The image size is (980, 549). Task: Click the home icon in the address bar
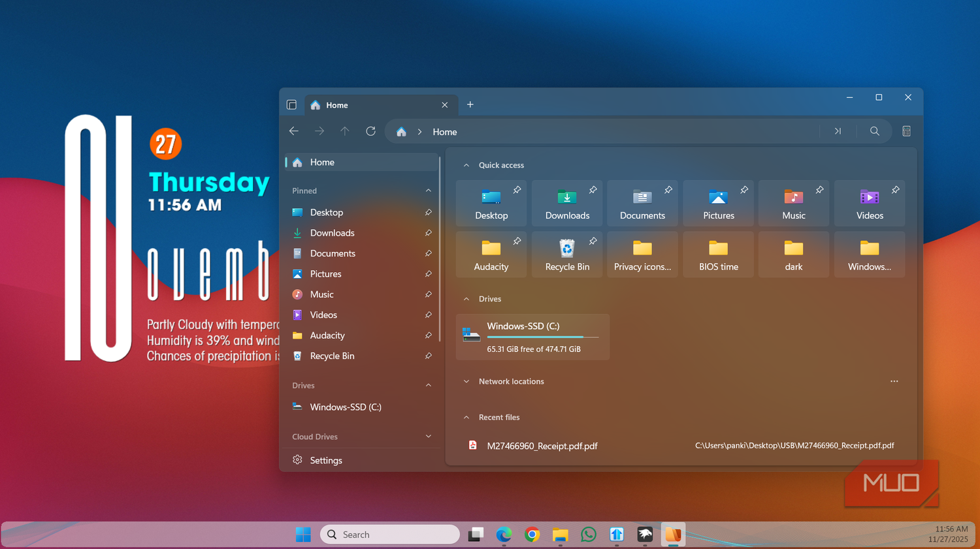click(x=401, y=132)
